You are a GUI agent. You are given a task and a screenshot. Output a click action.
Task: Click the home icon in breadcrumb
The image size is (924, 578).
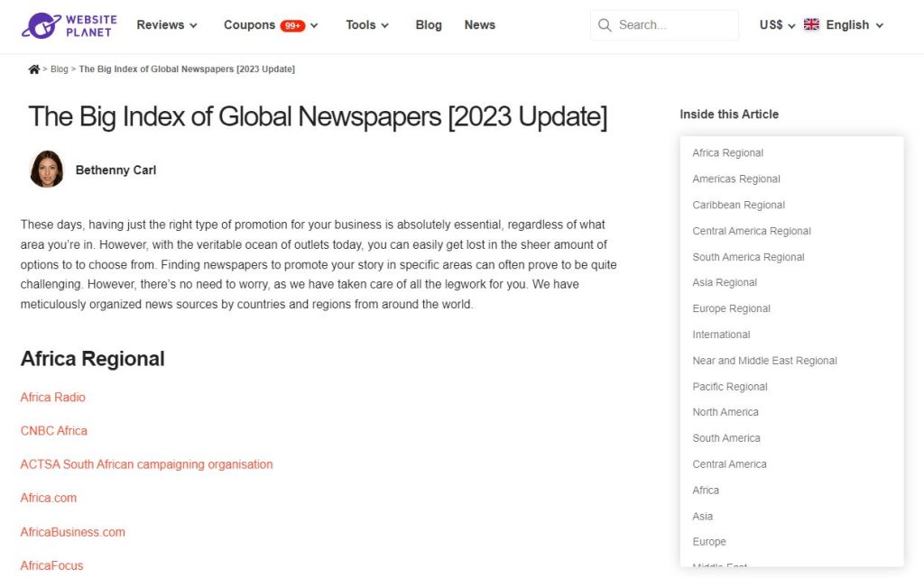pyautogui.click(x=34, y=69)
